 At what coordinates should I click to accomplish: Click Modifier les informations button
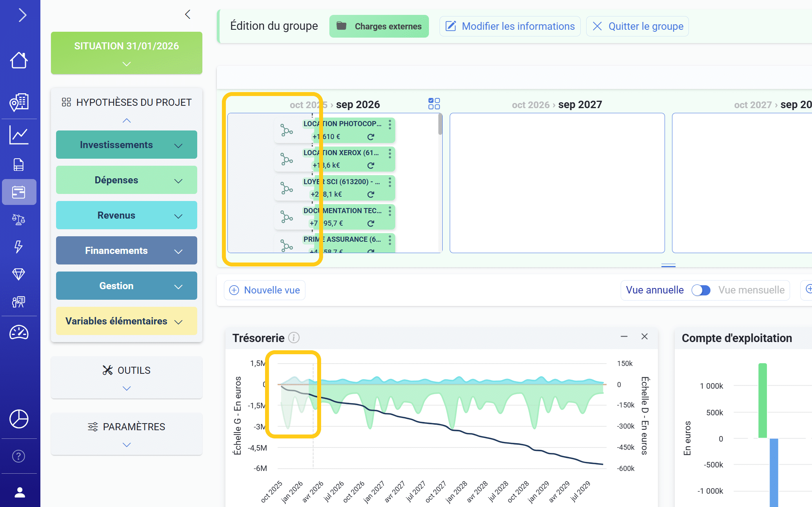coord(510,26)
